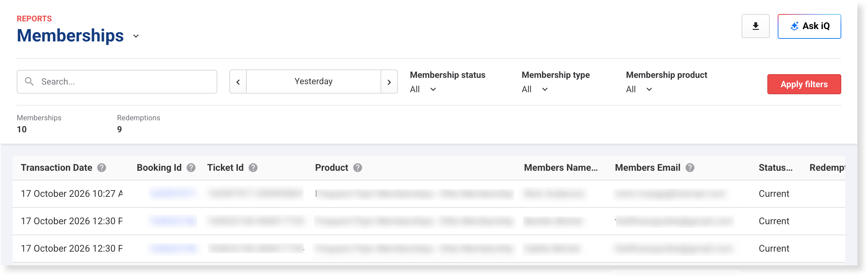Show the Ticket Id help tooltip icon

[253, 168]
